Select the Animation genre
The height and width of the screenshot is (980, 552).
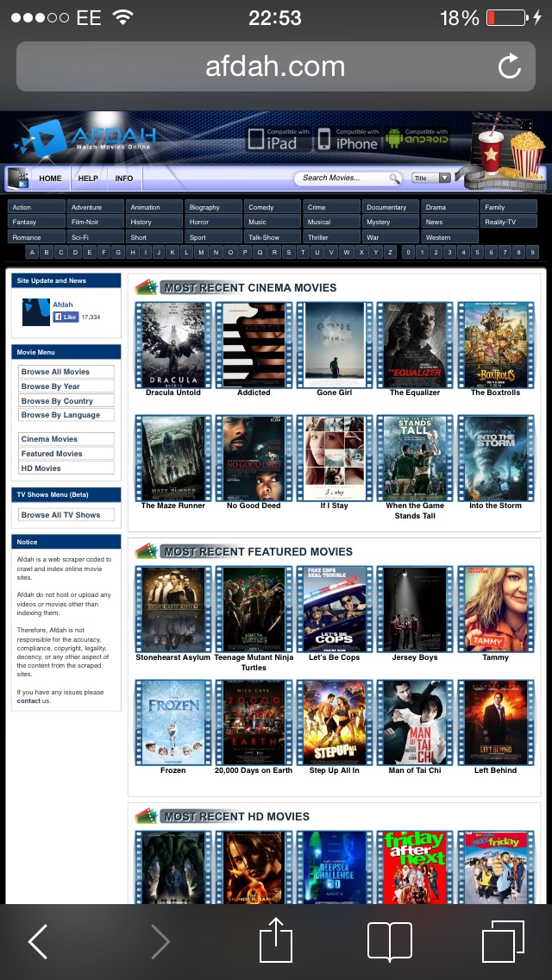coord(154,207)
